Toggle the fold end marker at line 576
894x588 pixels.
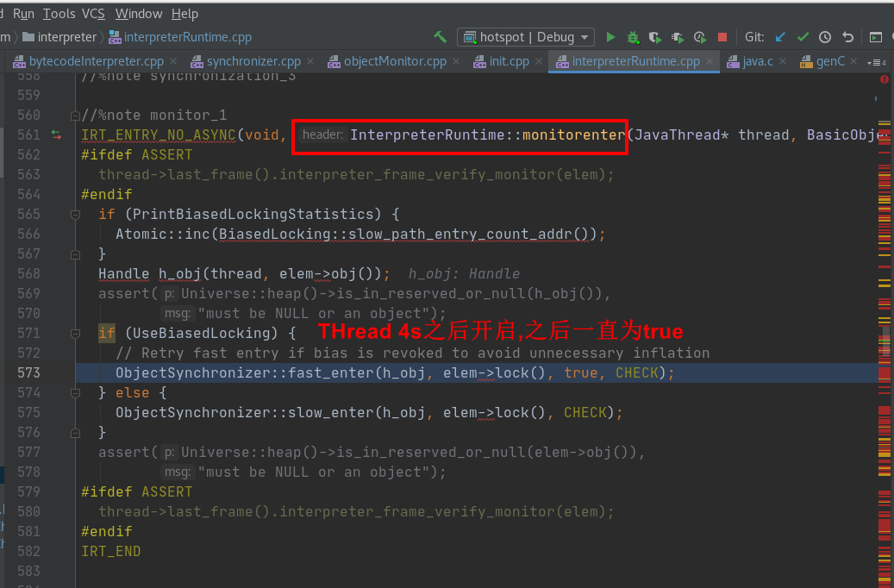coord(75,433)
